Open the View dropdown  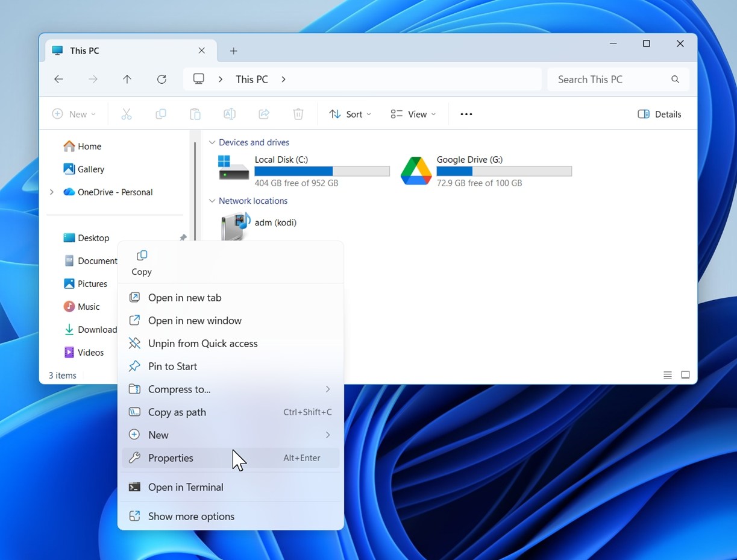tap(413, 114)
